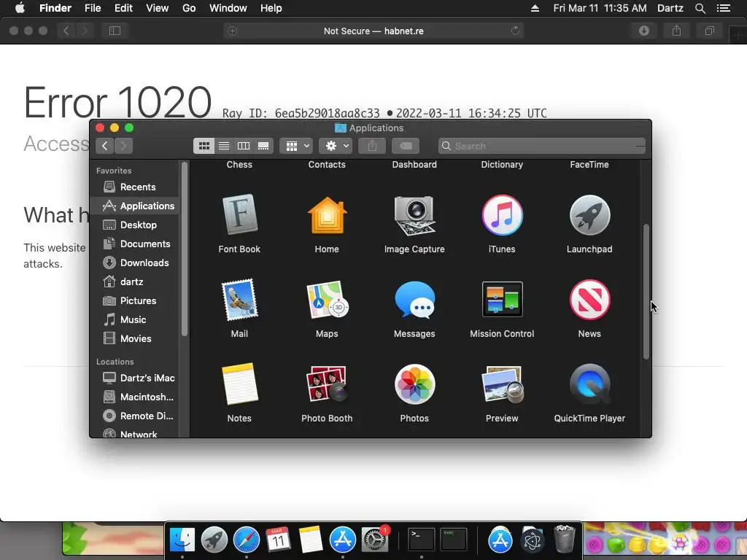The height and width of the screenshot is (560, 747).
Task: Select Applications in the sidebar
Action: [x=134, y=206]
